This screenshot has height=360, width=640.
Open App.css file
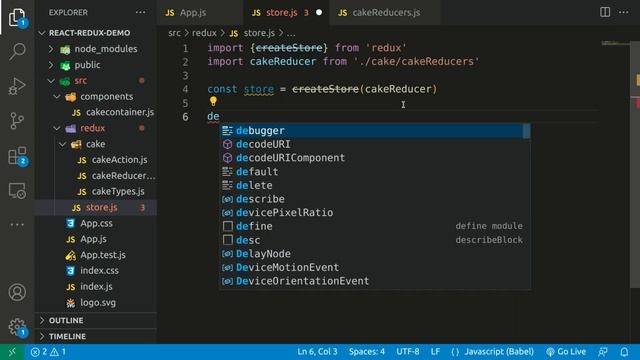pos(96,223)
